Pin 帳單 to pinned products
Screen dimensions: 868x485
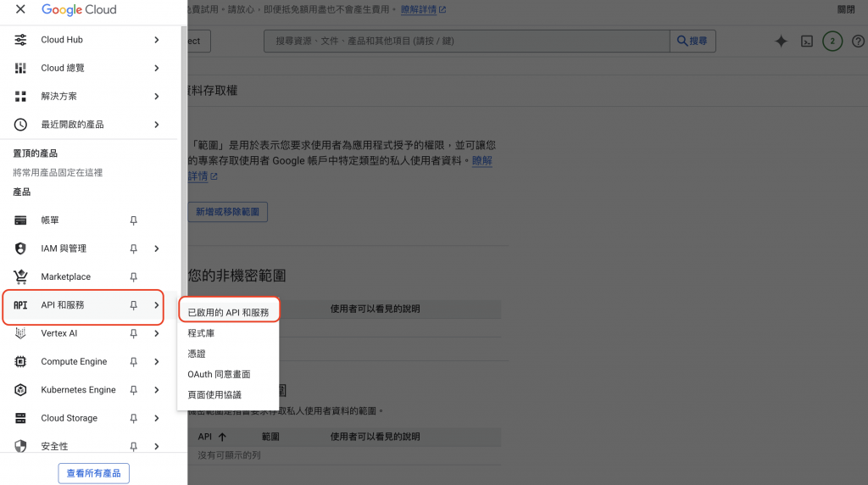(133, 220)
